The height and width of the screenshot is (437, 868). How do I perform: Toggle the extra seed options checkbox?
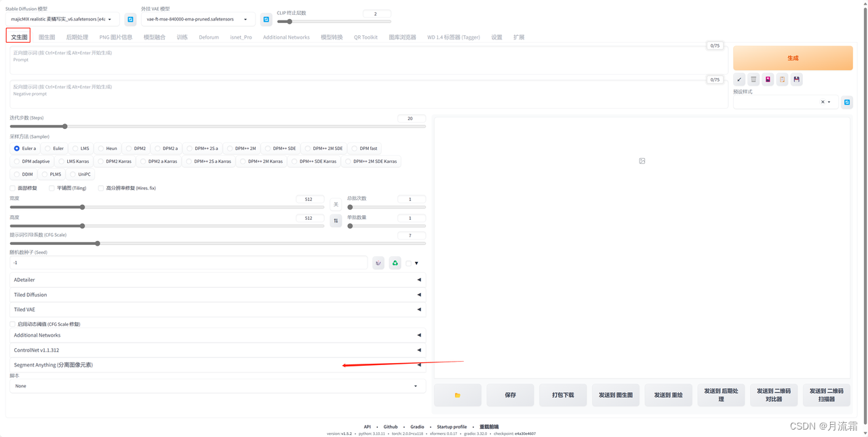coord(409,263)
